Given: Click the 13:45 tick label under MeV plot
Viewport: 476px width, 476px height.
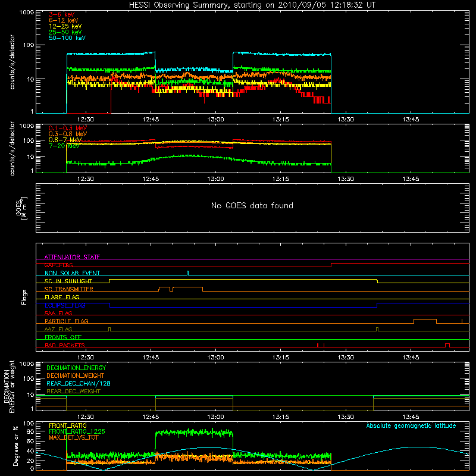Looking at the screenshot, I should [411, 179].
